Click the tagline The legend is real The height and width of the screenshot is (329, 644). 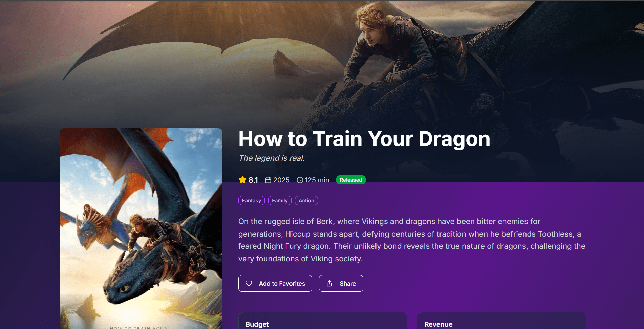tap(272, 158)
